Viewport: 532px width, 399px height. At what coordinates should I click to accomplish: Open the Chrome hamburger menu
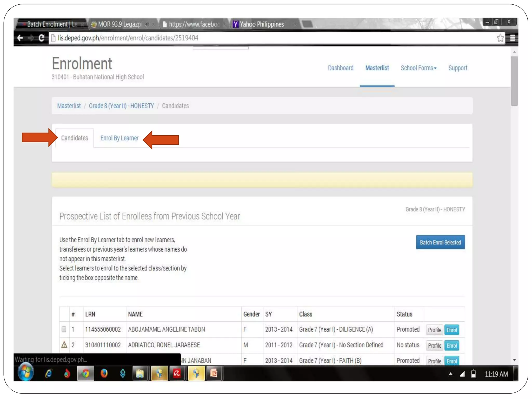(x=512, y=38)
